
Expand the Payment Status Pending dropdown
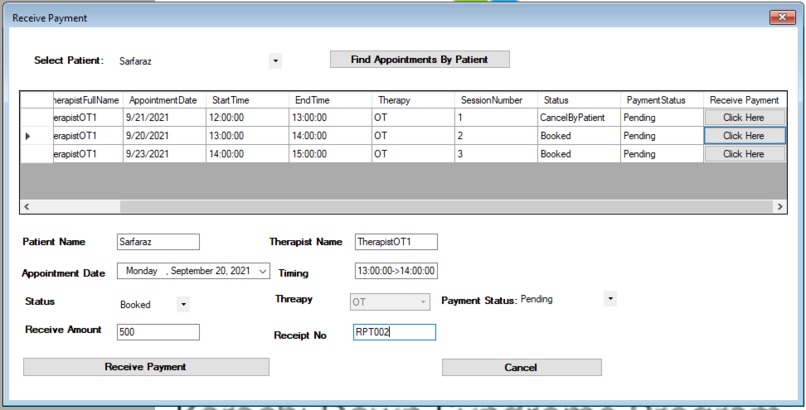tap(610, 299)
